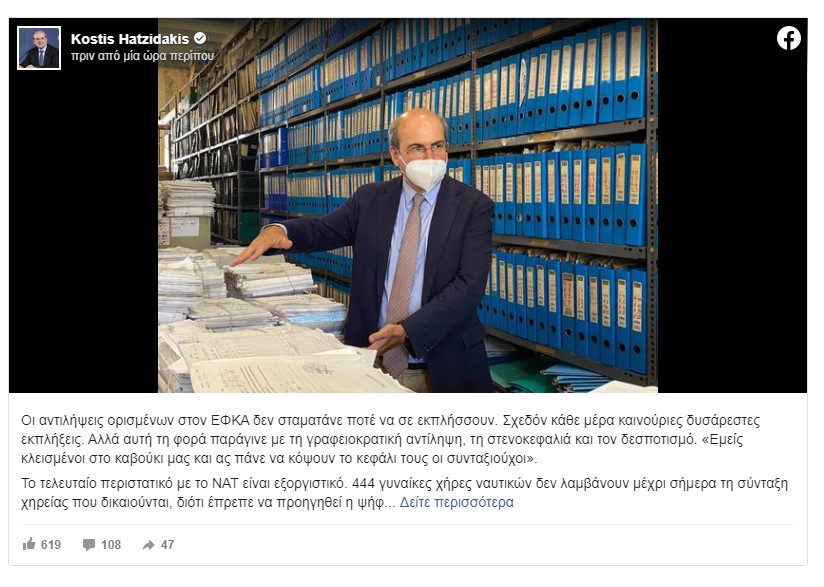Click the comment speech bubble icon

click(x=89, y=545)
